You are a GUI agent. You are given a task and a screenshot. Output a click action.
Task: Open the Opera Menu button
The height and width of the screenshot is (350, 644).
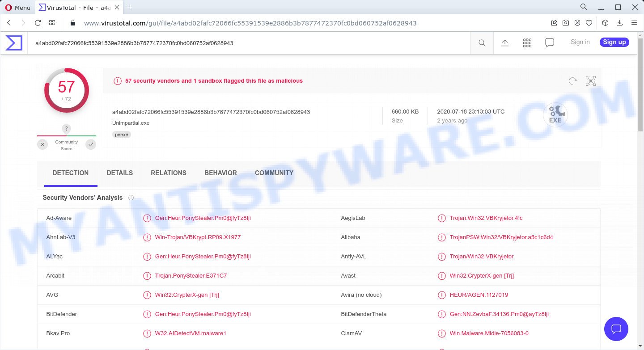(x=18, y=7)
